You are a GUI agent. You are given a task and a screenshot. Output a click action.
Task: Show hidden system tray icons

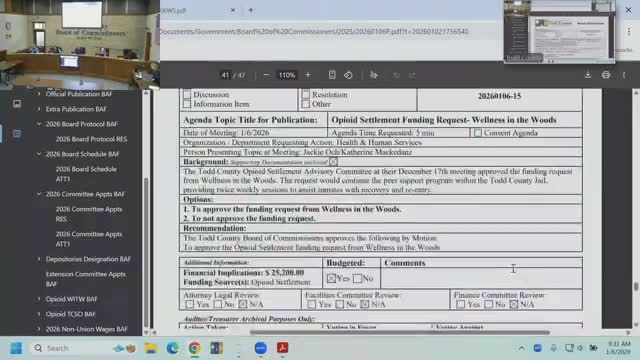[522, 348]
